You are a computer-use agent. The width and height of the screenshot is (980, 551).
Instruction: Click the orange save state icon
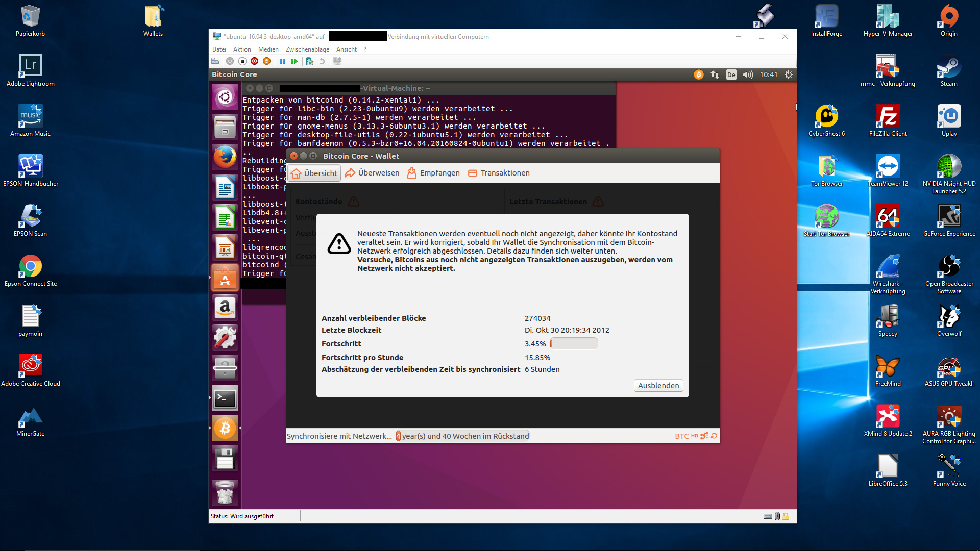click(266, 61)
